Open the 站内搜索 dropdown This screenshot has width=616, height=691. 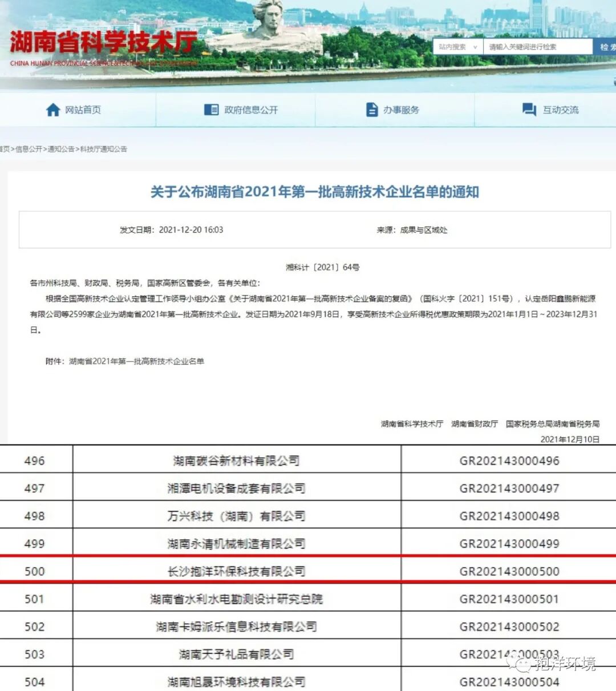(x=453, y=47)
